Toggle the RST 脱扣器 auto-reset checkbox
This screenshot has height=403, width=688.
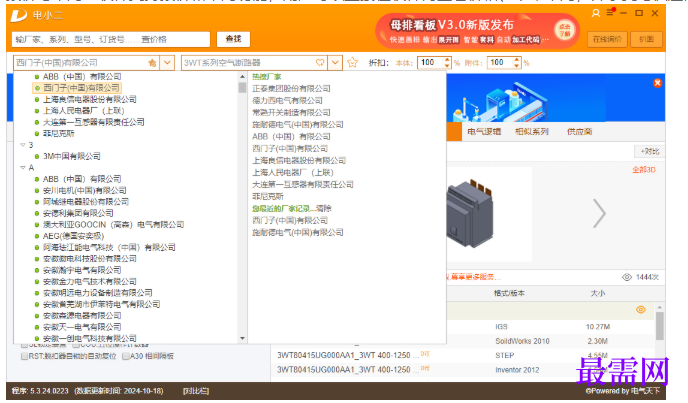click(25, 356)
